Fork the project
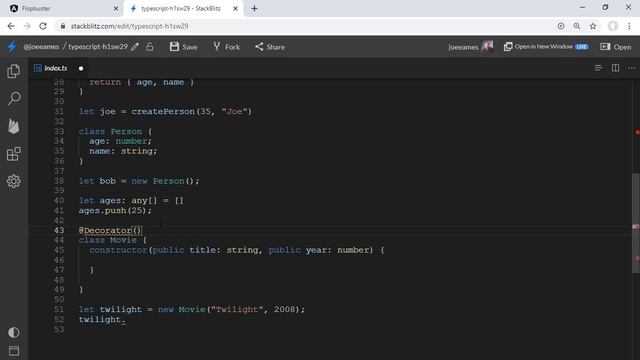Viewport: 640px width, 360px height. 227,47
